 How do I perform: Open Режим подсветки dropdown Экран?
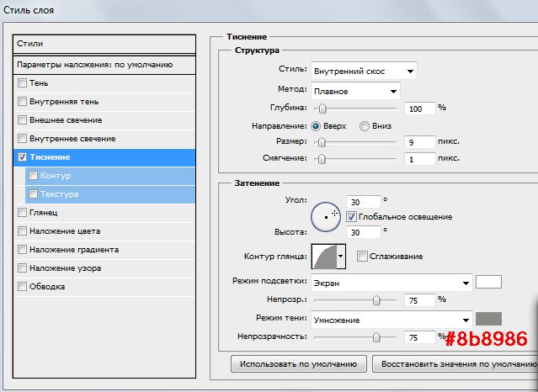pos(392,283)
